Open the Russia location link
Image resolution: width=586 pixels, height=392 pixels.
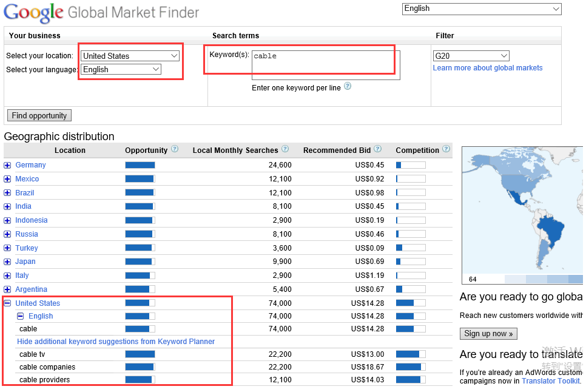pos(27,234)
